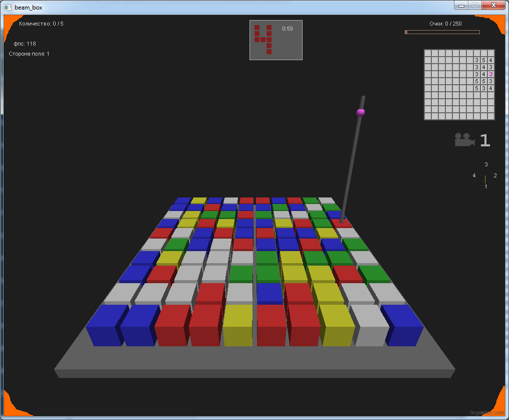Click the large camera number 1
Viewport: 509px width, 420px height.
(x=484, y=141)
